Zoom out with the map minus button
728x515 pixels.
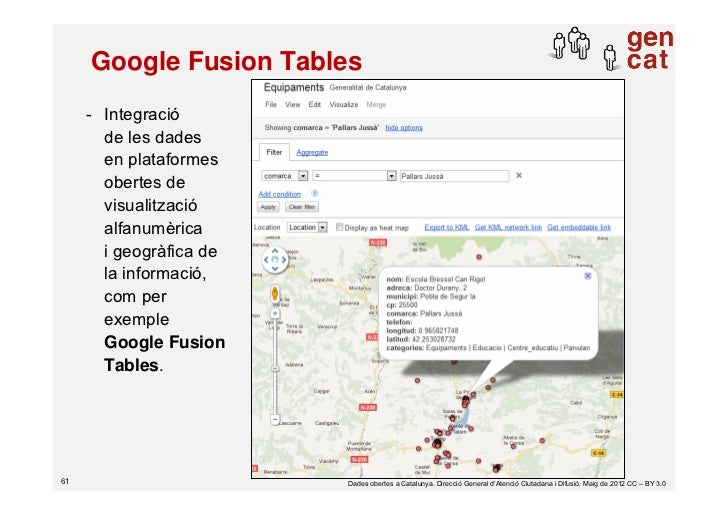(275, 419)
